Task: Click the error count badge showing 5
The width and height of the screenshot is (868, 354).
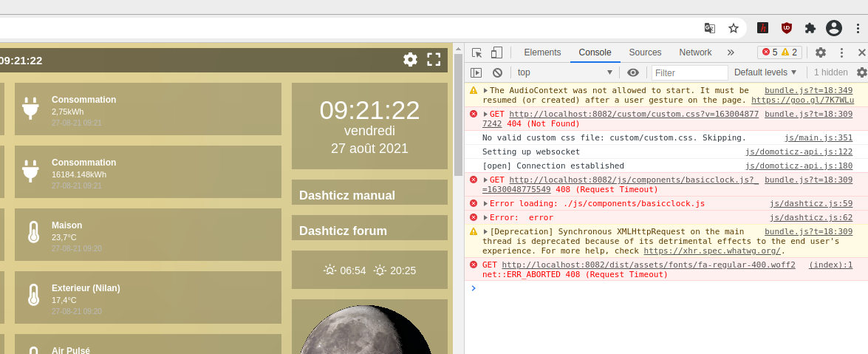Action: [x=770, y=52]
